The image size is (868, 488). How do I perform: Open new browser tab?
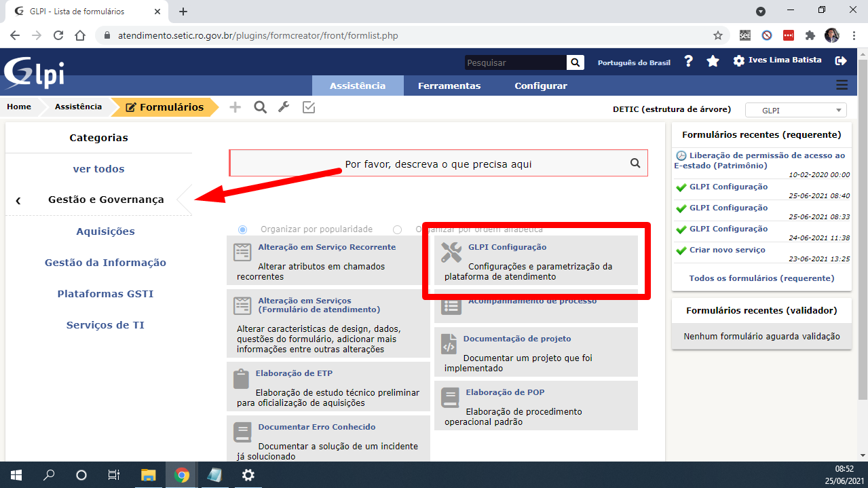[183, 12]
